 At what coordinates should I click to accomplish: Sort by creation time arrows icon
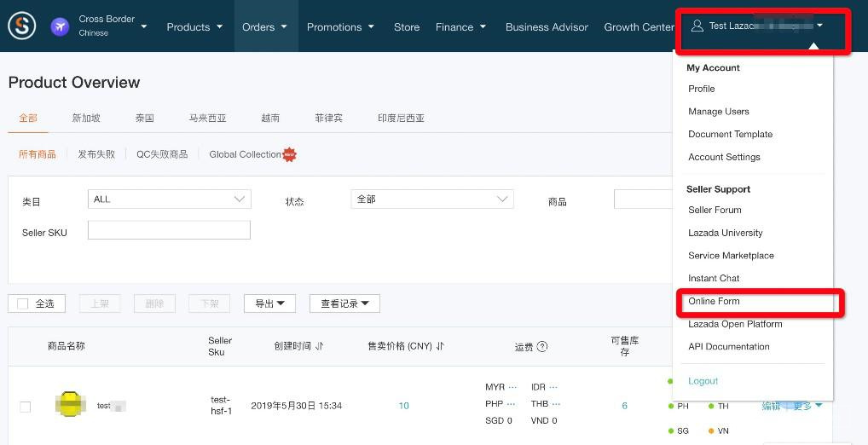pyautogui.click(x=320, y=346)
